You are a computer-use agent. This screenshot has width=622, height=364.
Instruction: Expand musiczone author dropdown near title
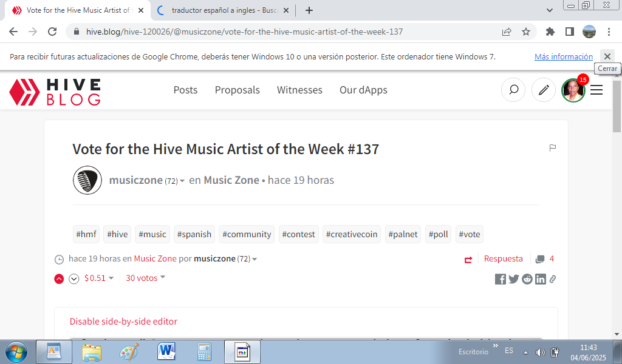pyautogui.click(x=182, y=181)
